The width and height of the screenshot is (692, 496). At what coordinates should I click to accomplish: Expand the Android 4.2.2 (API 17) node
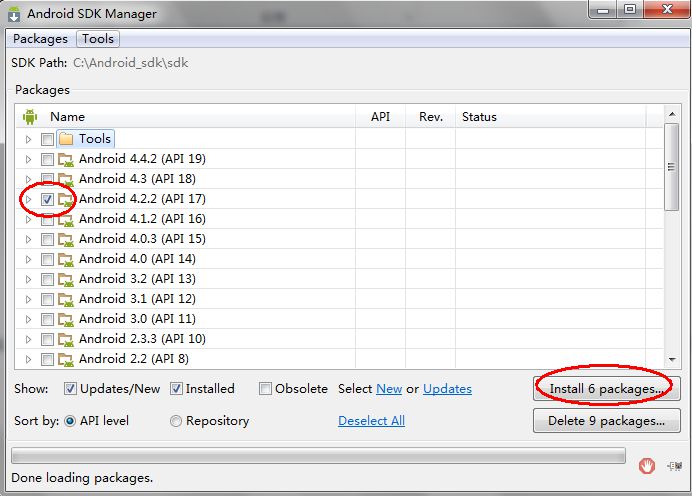click(x=28, y=199)
